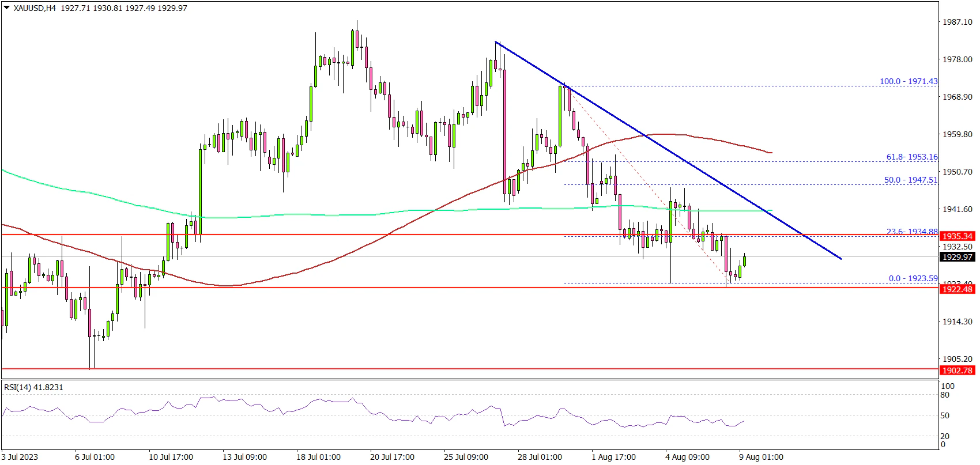Click the end of the dark red moving average
The height and width of the screenshot is (465, 980).
771,153
